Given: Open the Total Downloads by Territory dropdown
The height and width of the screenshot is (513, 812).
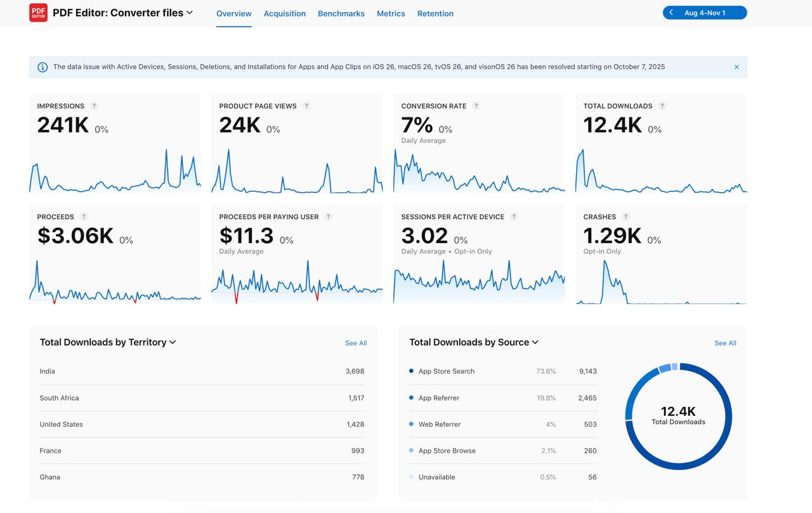Looking at the screenshot, I should coord(173,342).
